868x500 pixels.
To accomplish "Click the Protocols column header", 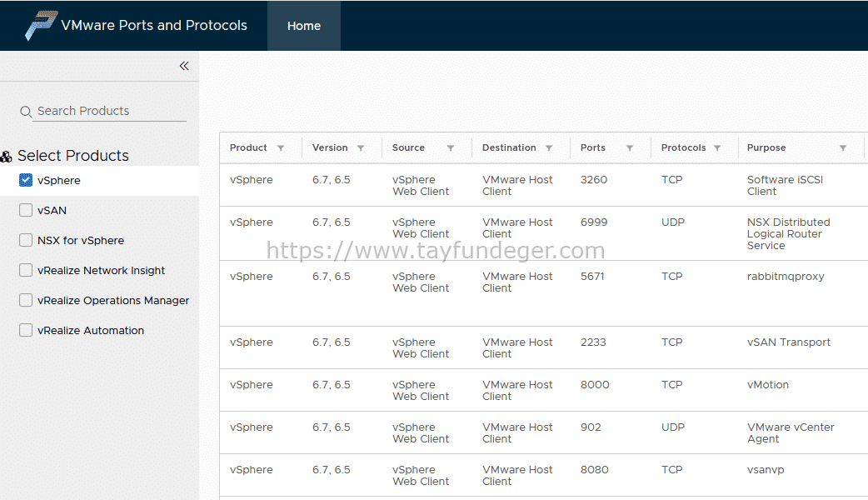I will coord(683,147).
